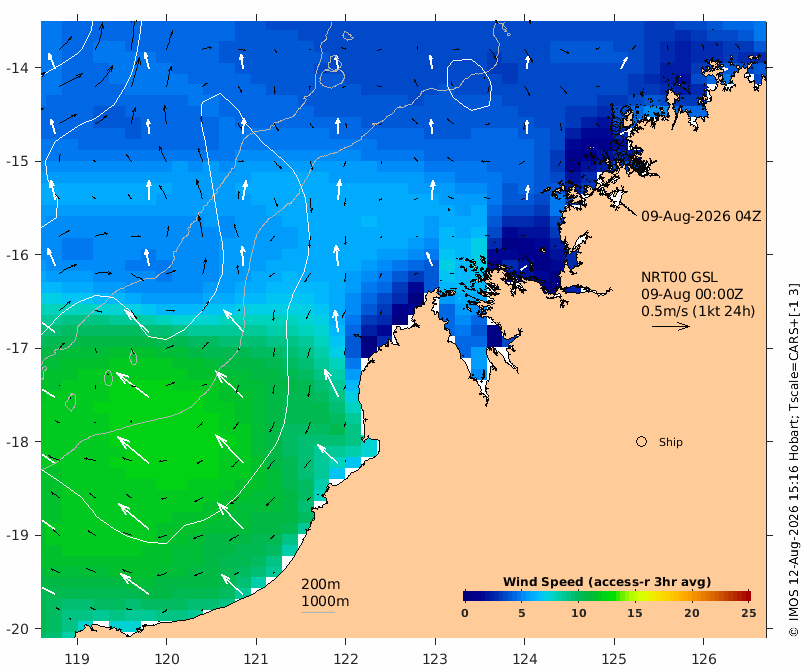This screenshot has width=810, height=672.
Task: Select the 09-Aug-2026 04Z timestamp label
Action: (701, 216)
